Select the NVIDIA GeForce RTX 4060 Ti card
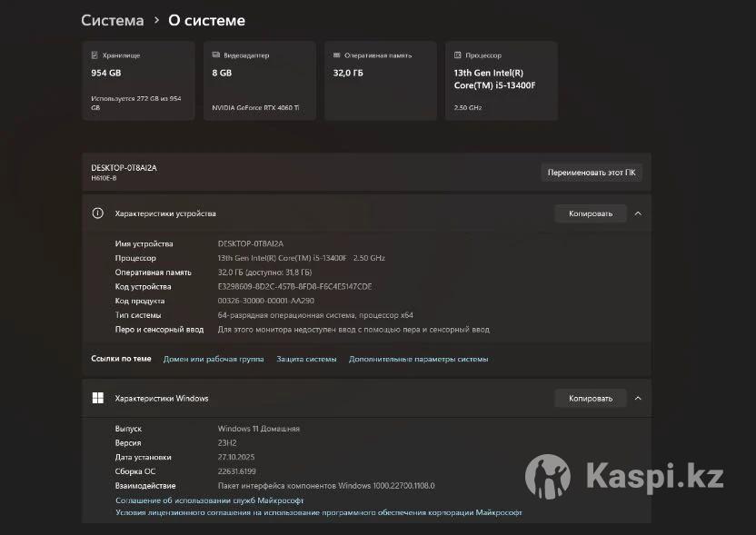 [259, 81]
